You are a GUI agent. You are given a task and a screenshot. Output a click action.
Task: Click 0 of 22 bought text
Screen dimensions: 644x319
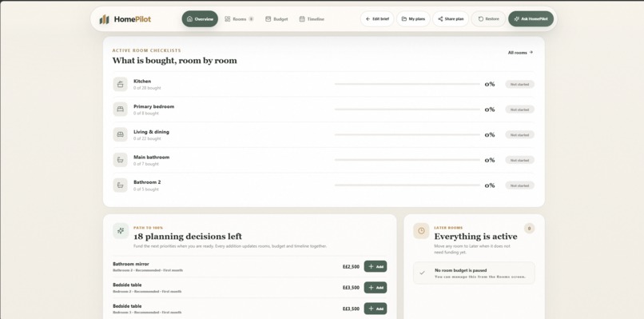[x=147, y=138]
